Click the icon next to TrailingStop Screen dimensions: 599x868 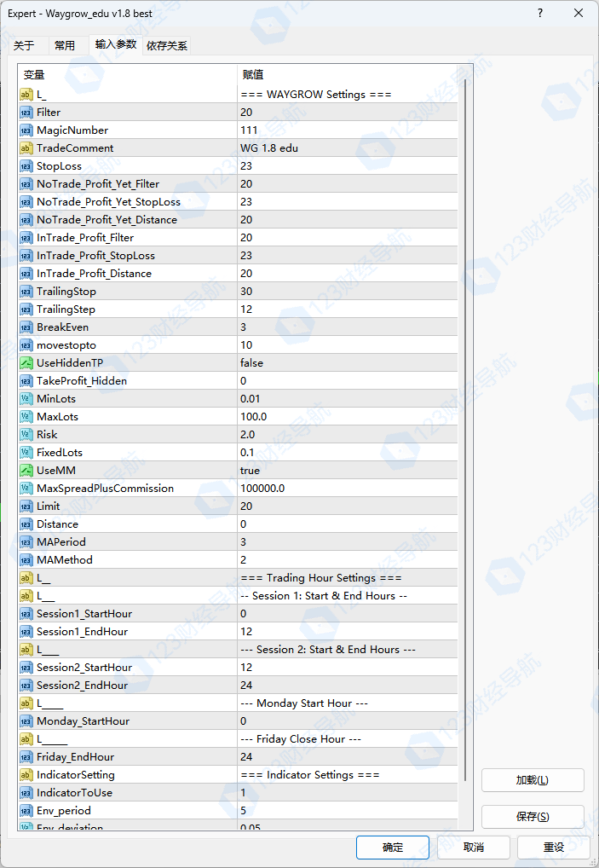26,291
